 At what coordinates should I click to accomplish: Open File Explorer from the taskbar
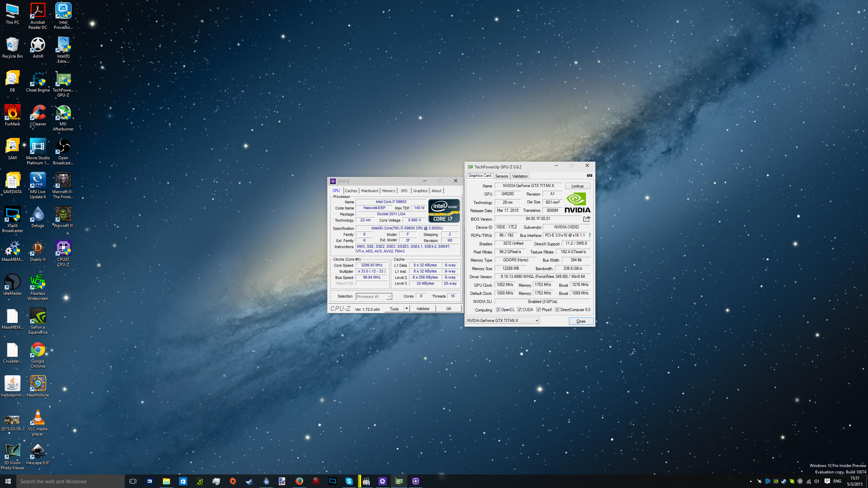(166, 481)
